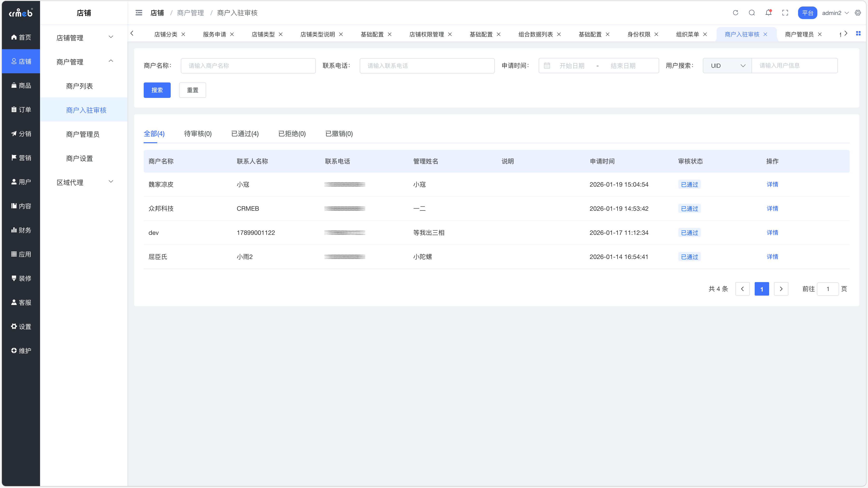Open the notification bell

coord(768,13)
